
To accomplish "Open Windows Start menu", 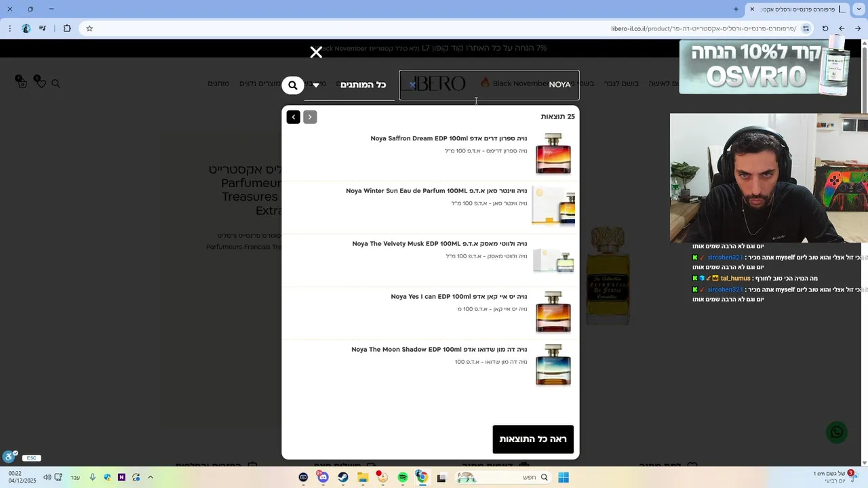I will (564, 477).
